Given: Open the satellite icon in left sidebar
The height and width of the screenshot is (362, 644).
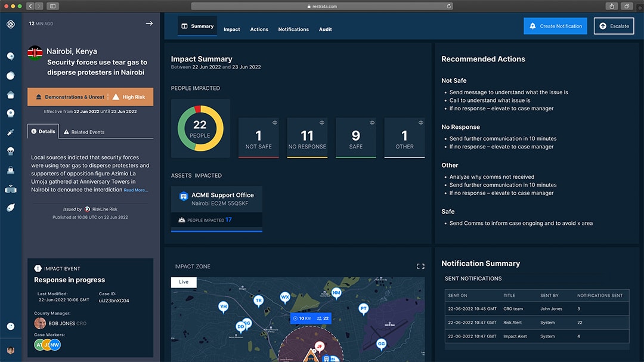Looking at the screenshot, I should click(x=11, y=132).
